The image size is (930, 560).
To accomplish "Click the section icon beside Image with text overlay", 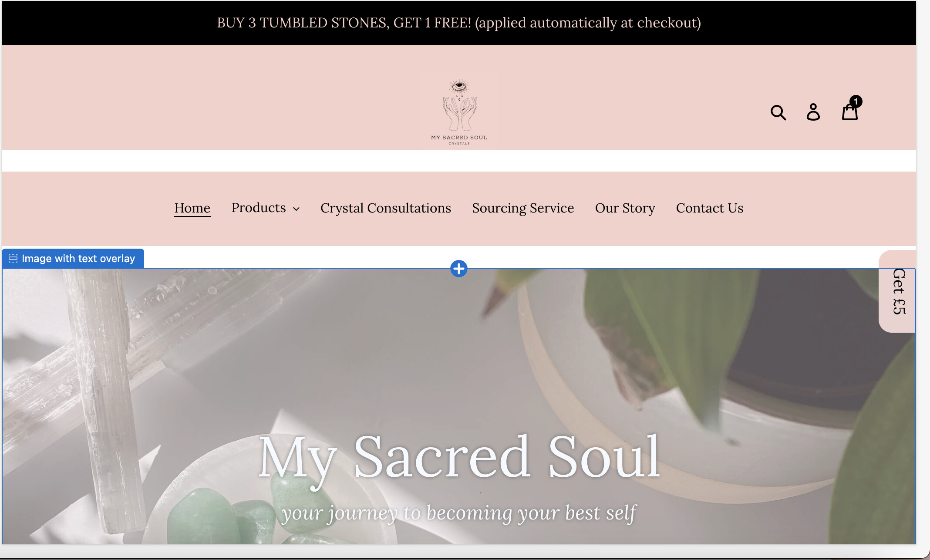I will (x=13, y=258).
